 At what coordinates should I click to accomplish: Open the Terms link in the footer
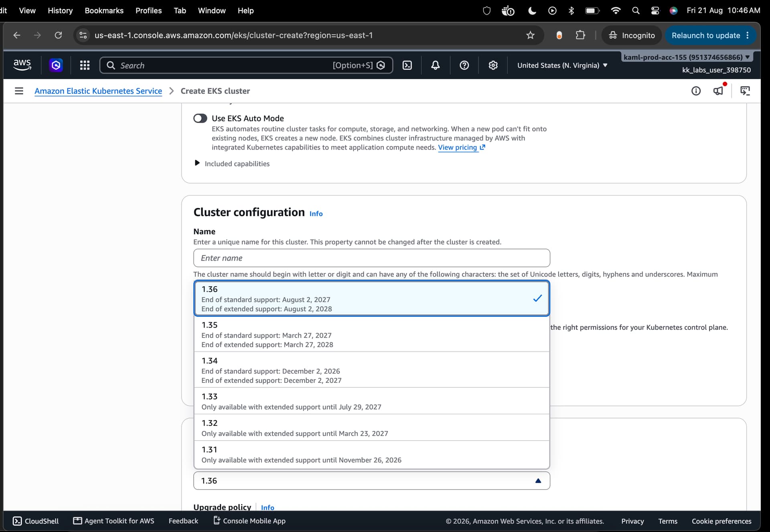click(668, 521)
